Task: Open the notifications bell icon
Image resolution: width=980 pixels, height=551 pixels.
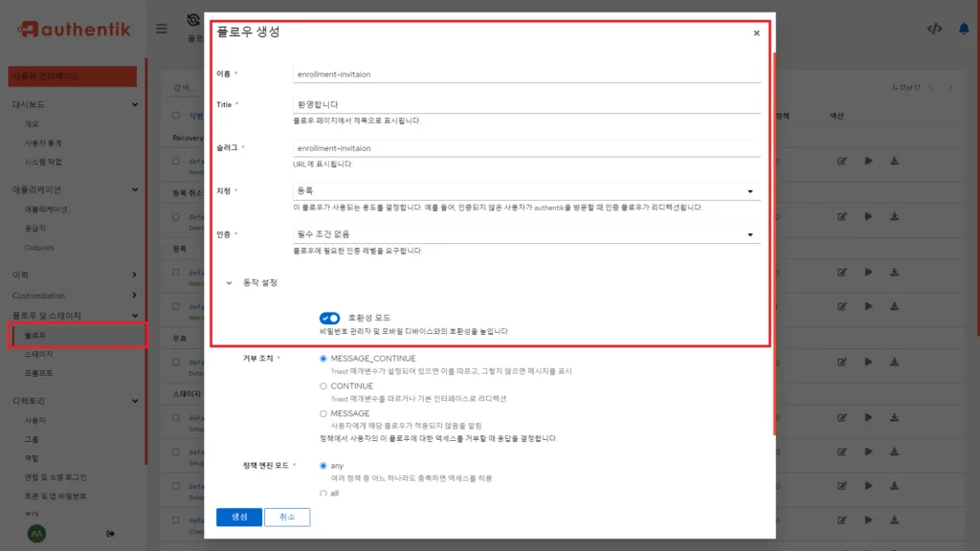Action: pyautogui.click(x=962, y=30)
